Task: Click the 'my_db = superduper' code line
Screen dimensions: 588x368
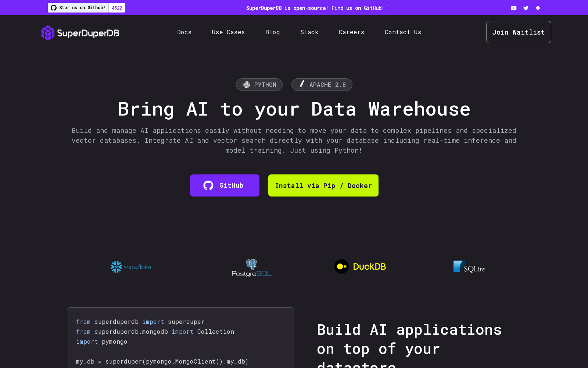Action: [162, 361]
